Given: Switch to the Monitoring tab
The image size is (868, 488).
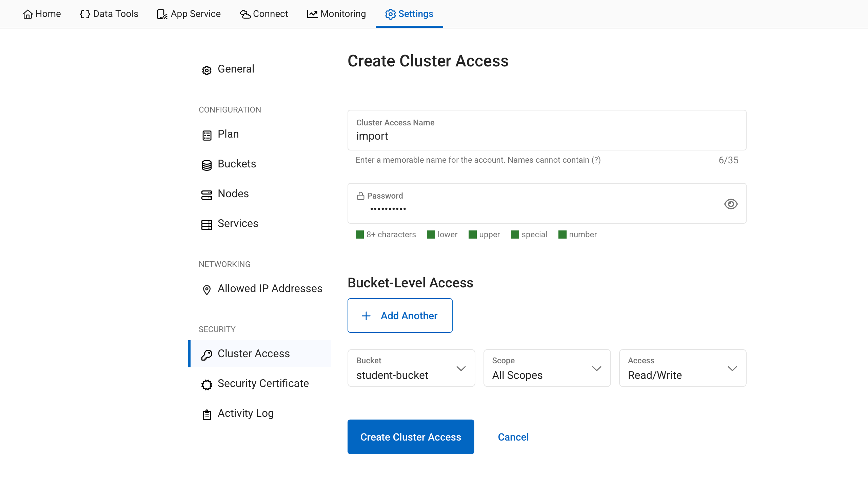Looking at the screenshot, I should click(336, 14).
